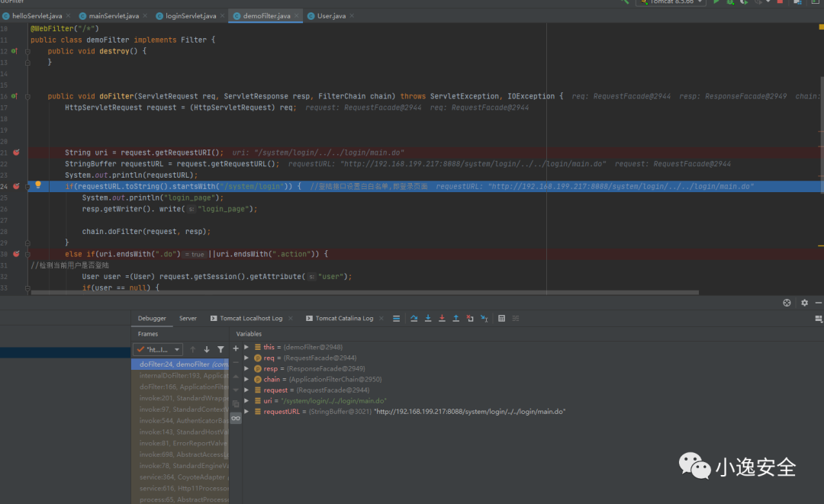Click the Variables panel header label
The image size is (824, 504).
click(x=249, y=334)
